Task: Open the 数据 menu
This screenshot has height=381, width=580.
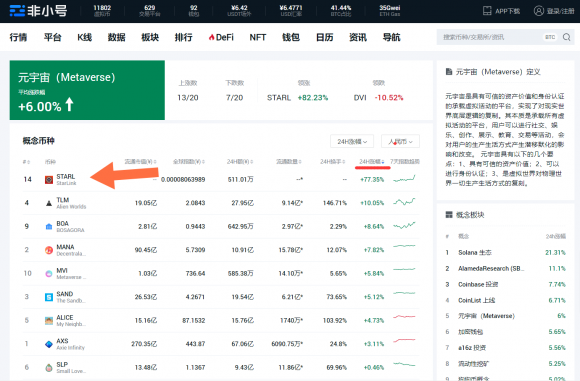Action: tap(117, 37)
